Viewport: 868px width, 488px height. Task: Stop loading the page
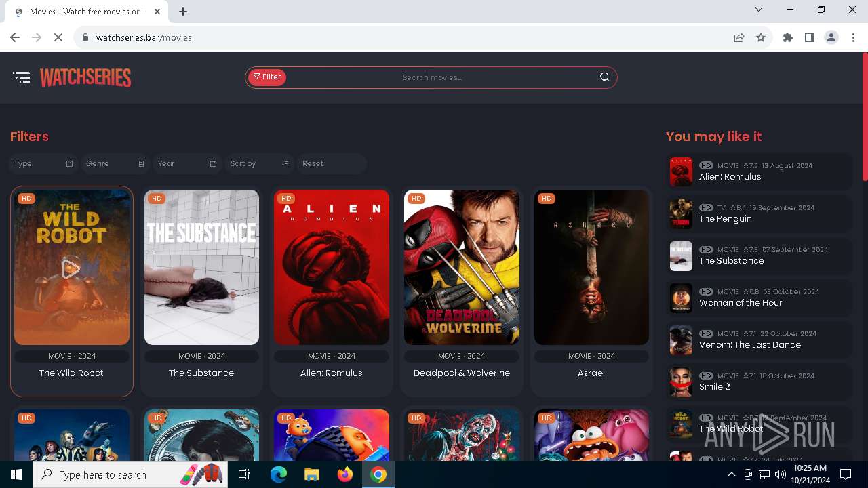pos(58,37)
